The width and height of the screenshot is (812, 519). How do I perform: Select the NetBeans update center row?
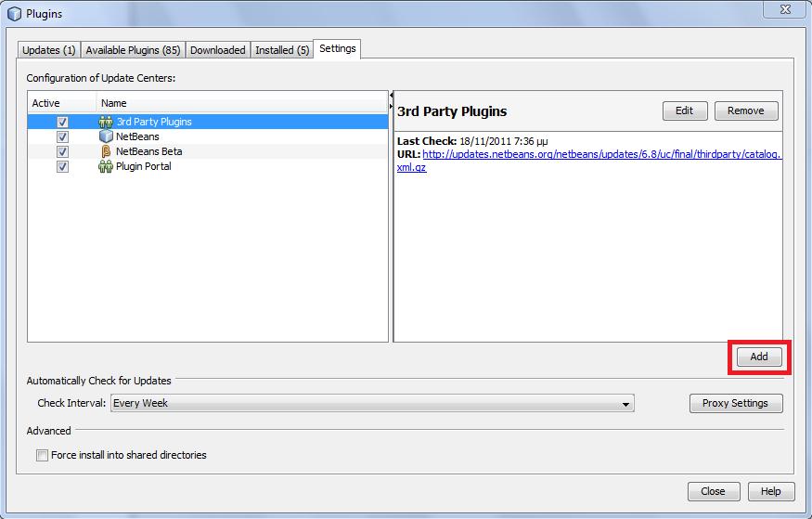coord(208,136)
